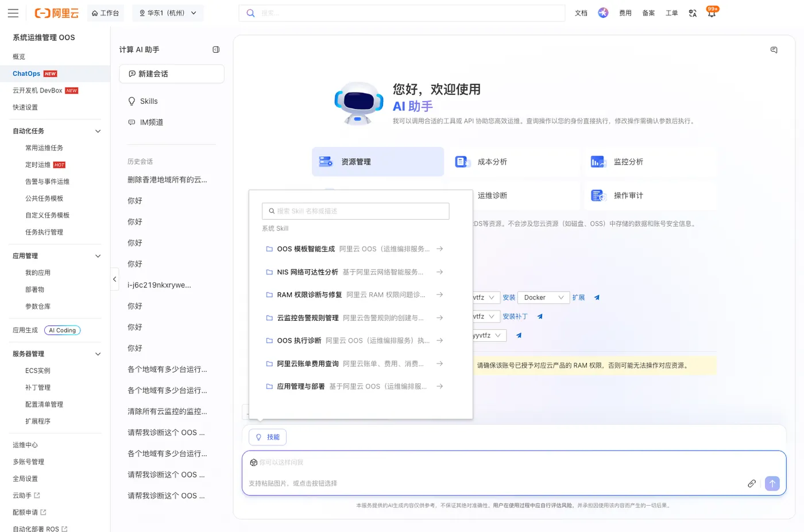Click the Alibaba Cloud logo

pyautogui.click(x=56, y=13)
